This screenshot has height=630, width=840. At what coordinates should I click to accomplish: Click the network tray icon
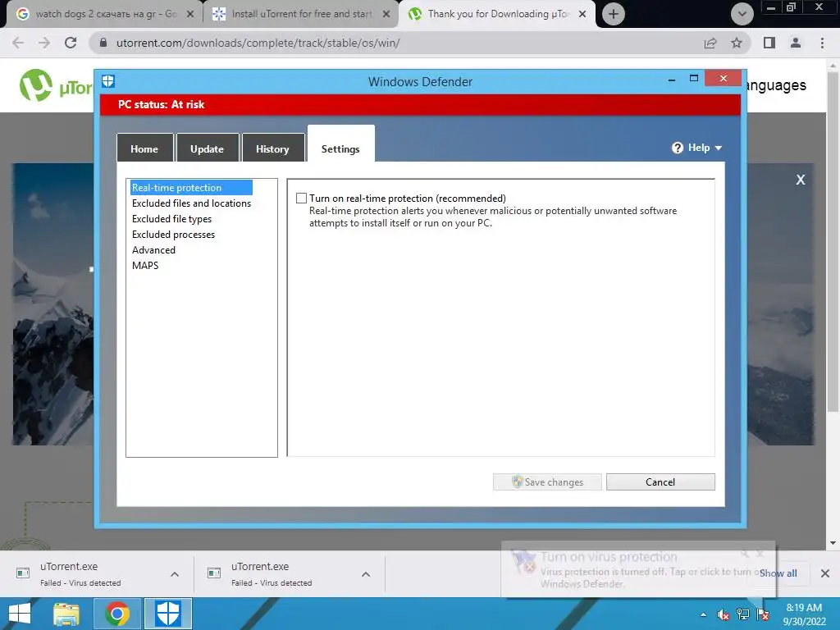click(743, 614)
